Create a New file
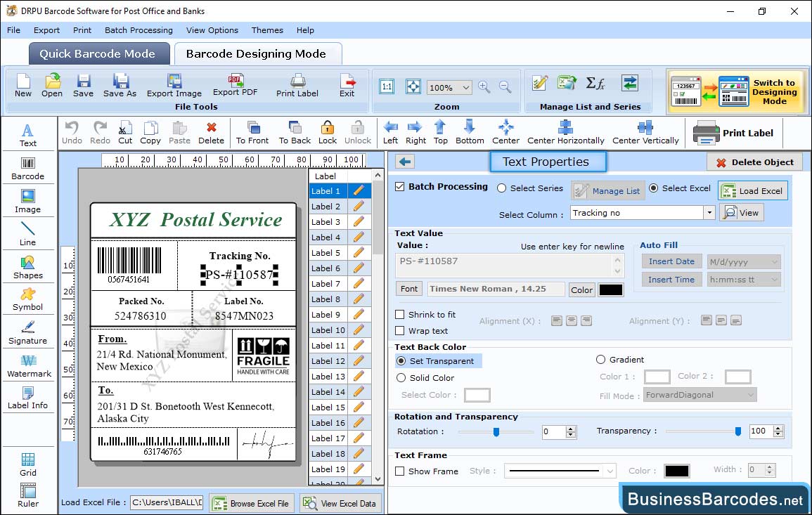 [22, 86]
